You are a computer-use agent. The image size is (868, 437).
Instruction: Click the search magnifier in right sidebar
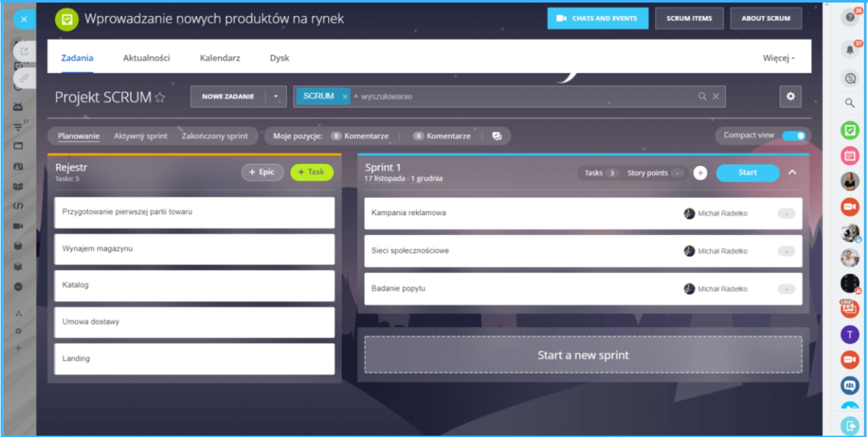pyautogui.click(x=850, y=103)
